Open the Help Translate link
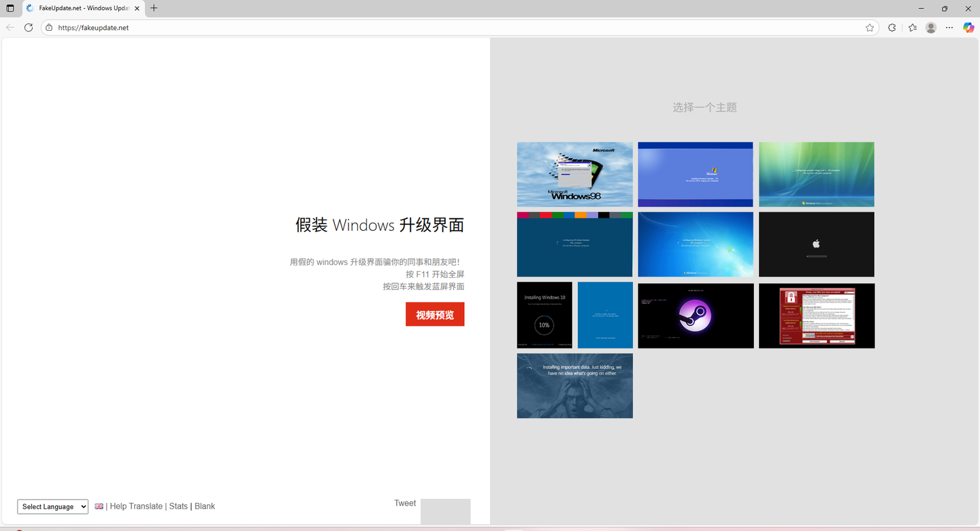The image size is (980, 531). [136, 506]
